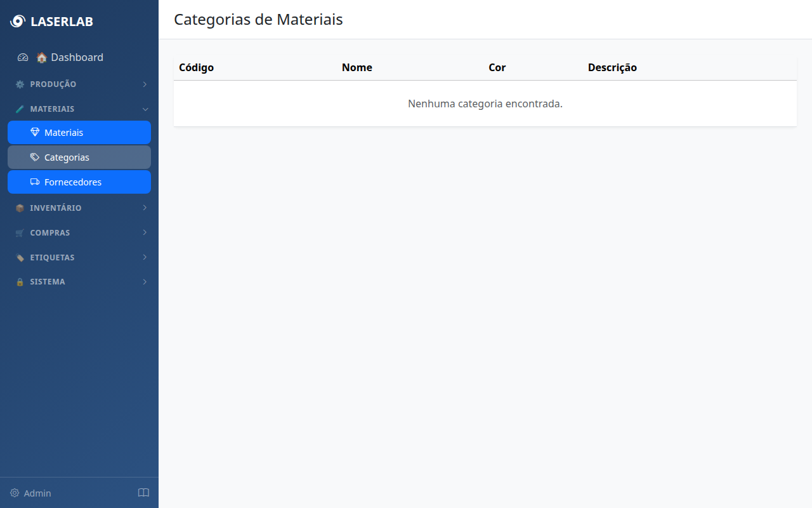The width and height of the screenshot is (812, 508).
Task: Click the home icon next to Dashboard
Action: (41, 57)
